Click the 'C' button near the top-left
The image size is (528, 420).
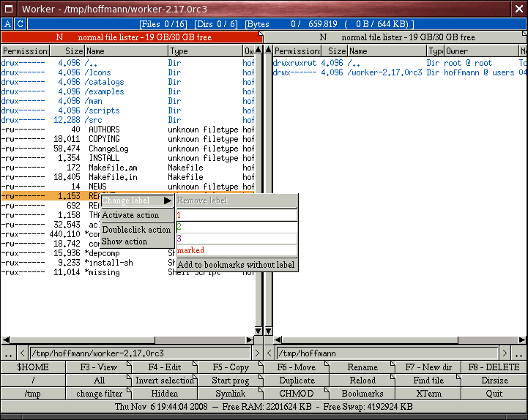20,24
